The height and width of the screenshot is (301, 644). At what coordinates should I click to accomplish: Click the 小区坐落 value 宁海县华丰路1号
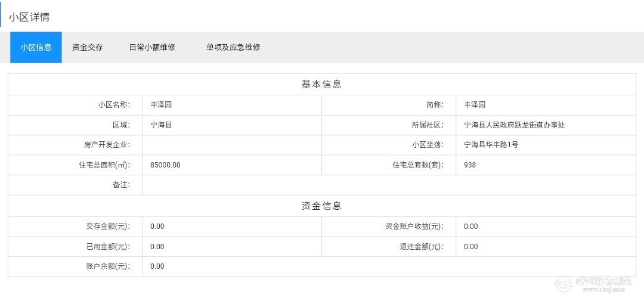tap(491, 145)
